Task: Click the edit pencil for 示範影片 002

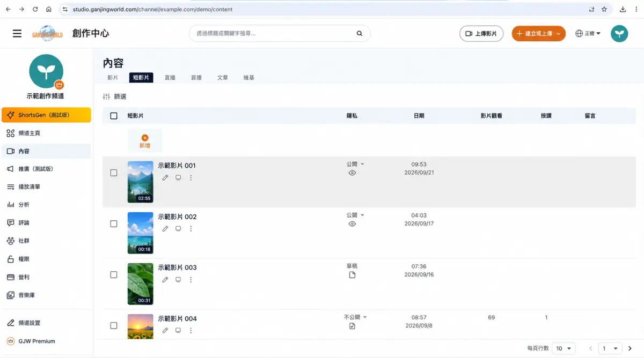Action: point(165,228)
